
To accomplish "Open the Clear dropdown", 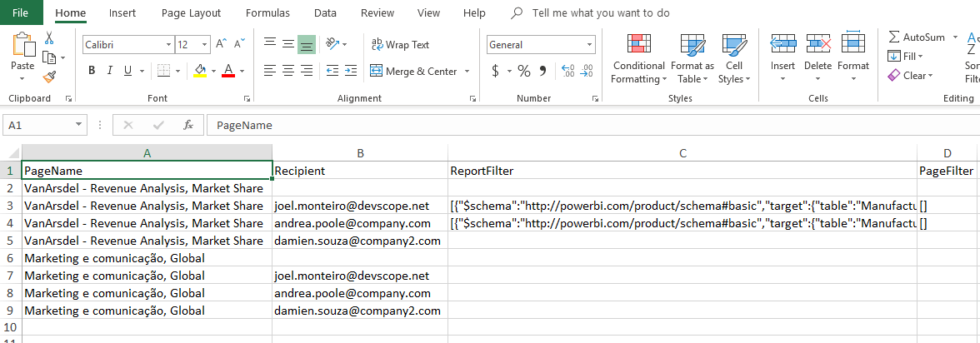I will (x=910, y=76).
